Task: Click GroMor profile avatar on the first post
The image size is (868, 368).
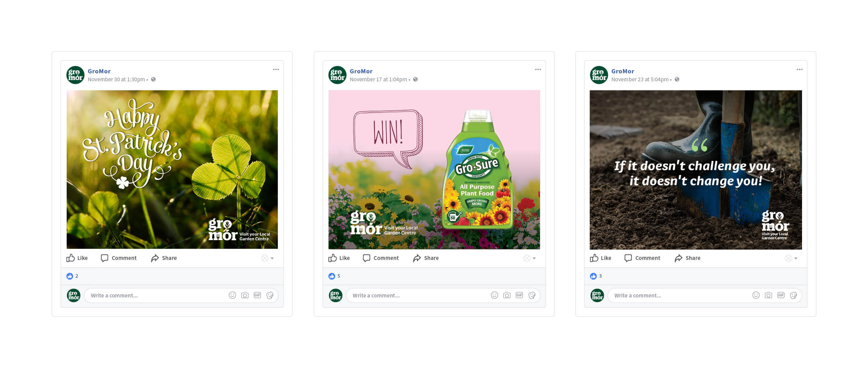Action: 75,75
